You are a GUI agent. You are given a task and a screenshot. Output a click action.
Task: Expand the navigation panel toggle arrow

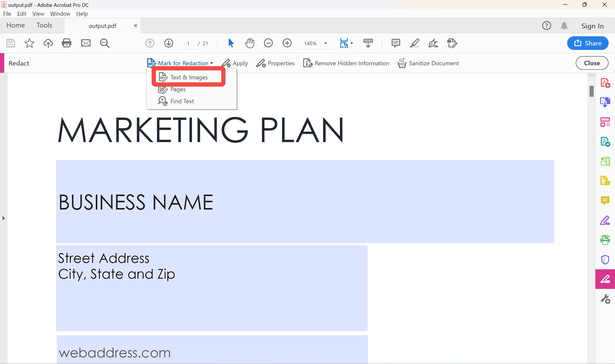pos(4,218)
